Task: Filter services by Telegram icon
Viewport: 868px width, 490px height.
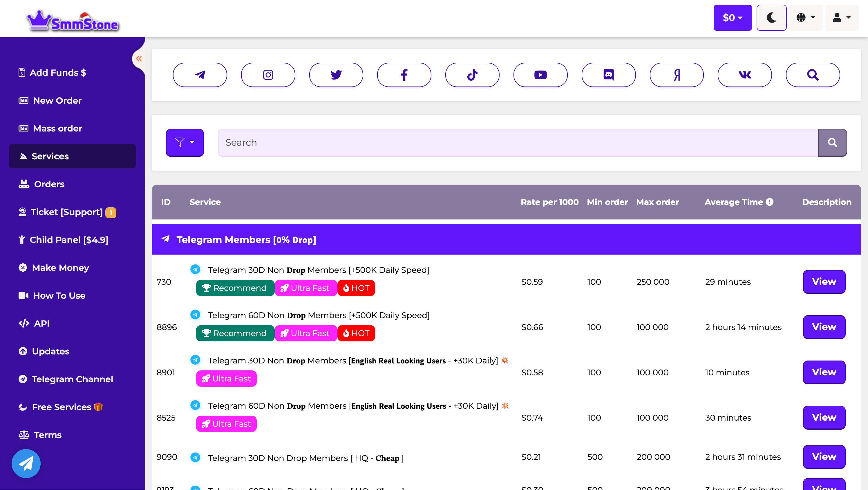Action: click(200, 75)
